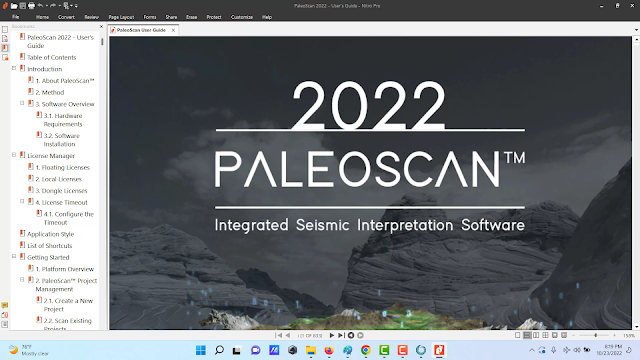Close the PaleoScan User Guide document tab

click(x=173, y=30)
